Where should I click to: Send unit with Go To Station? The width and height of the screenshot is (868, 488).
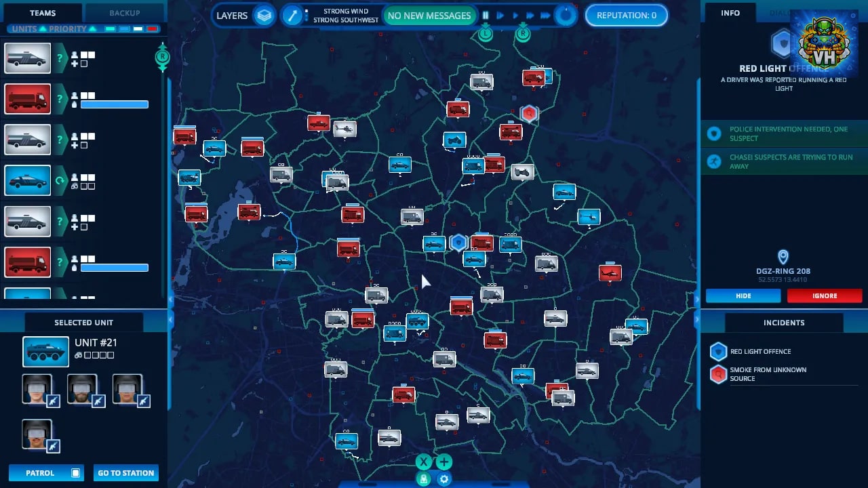126,473
